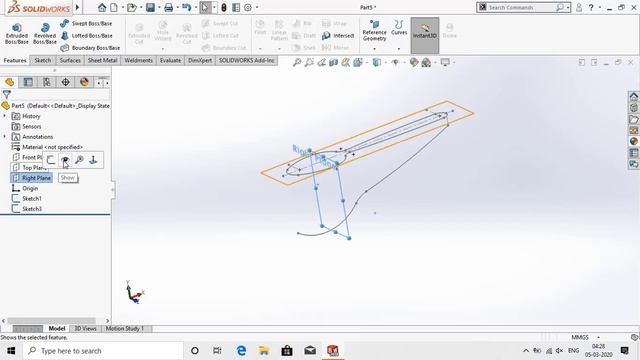Select Origin in the tree

(x=25, y=188)
